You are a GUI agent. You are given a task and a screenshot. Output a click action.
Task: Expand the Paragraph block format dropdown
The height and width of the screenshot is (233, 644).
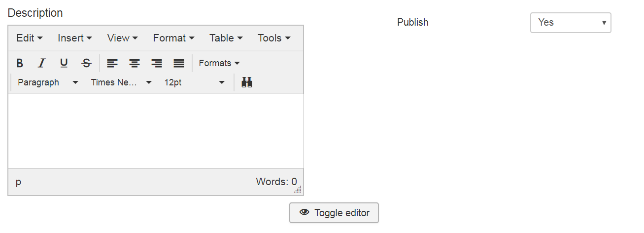48,82
